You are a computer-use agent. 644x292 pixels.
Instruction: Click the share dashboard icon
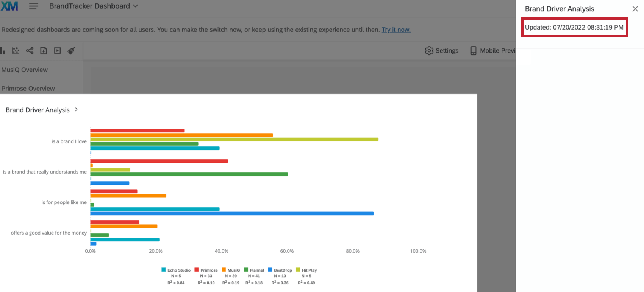[x=30, y=50]
